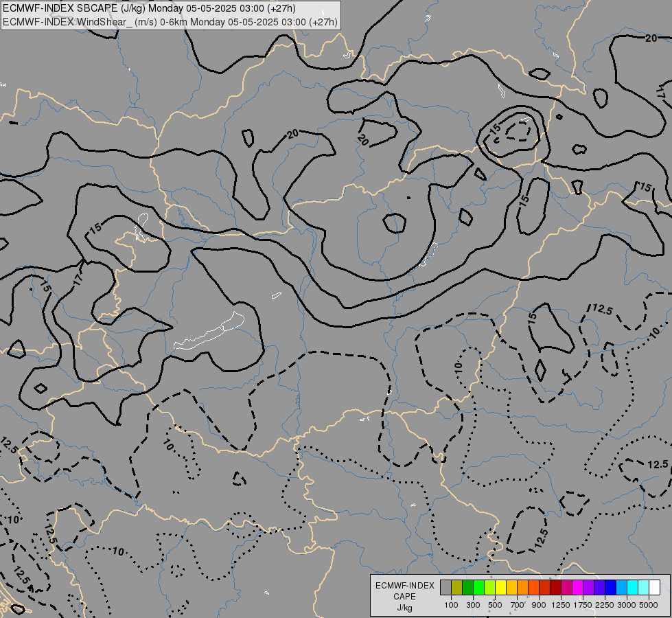Select the pink-magenta swatch right of 1250
The width and height of the screenshot is (672, 618).
(566, 588)
